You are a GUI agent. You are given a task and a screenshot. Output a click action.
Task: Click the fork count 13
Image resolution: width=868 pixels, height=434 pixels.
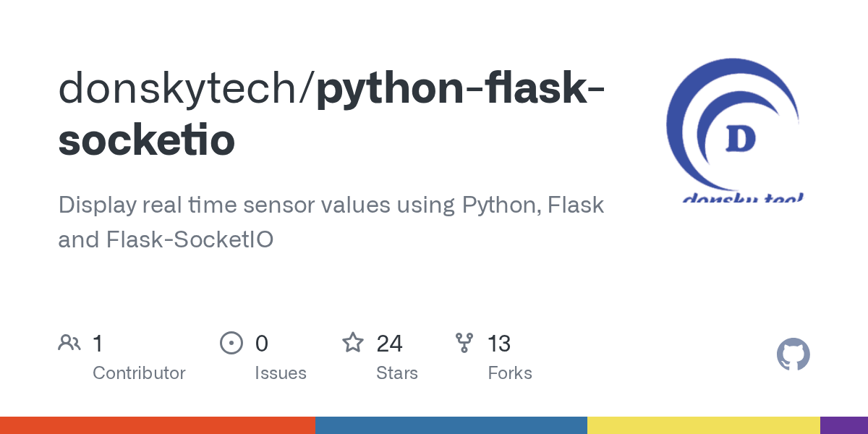499,343
